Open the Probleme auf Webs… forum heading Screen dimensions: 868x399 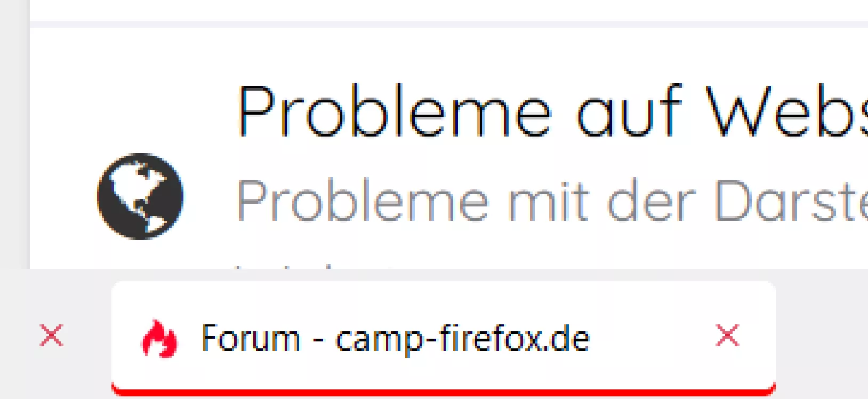click(x=552, y=111)
